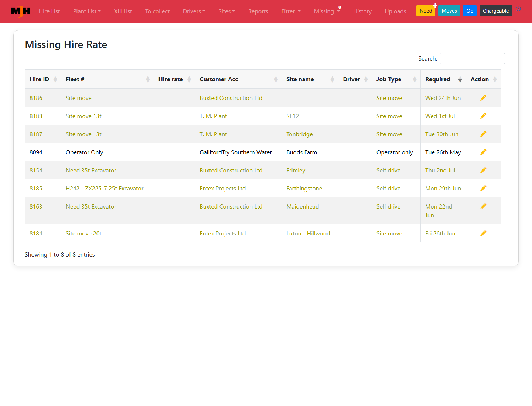Screen dimensions: 532x406
Task: Sort table by Driver column
Action: (355, 79)
